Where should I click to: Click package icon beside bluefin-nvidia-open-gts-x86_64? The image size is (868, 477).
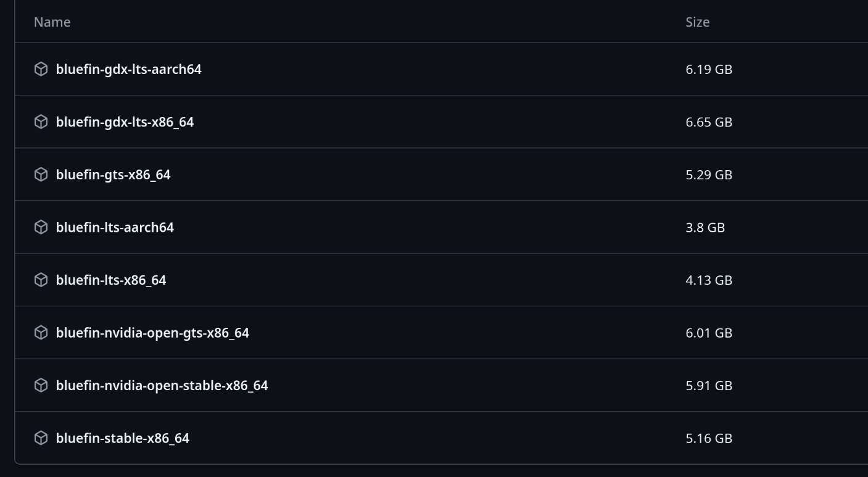[41, 333]
